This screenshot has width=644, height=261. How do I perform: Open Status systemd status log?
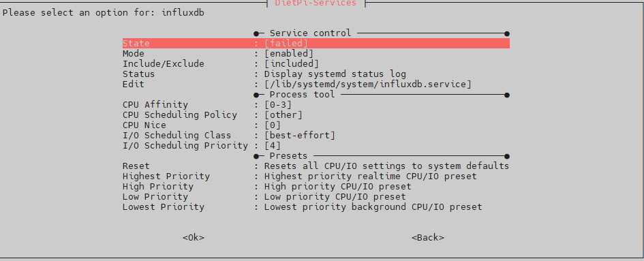(x=316, y=74)
